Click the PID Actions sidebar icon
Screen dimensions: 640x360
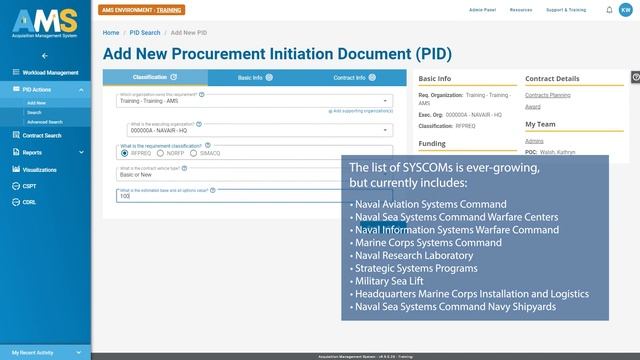tap(16, 89)
